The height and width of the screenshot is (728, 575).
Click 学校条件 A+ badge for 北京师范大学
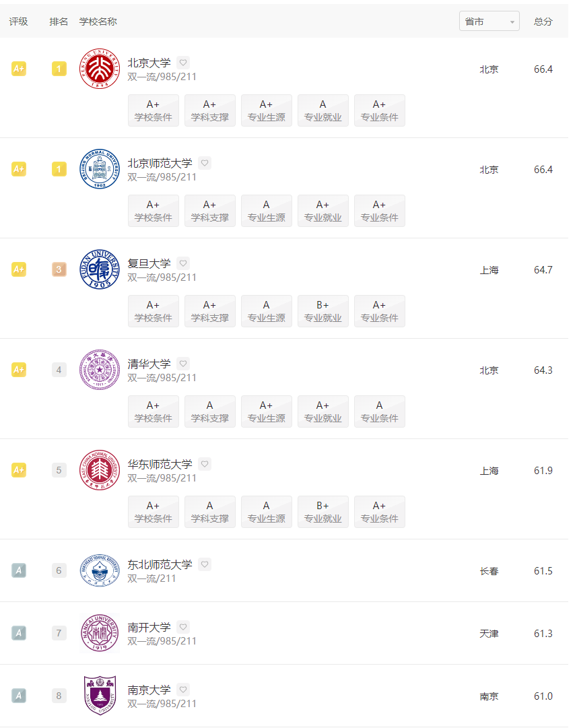pyautogui.click(x=153, y=211)
